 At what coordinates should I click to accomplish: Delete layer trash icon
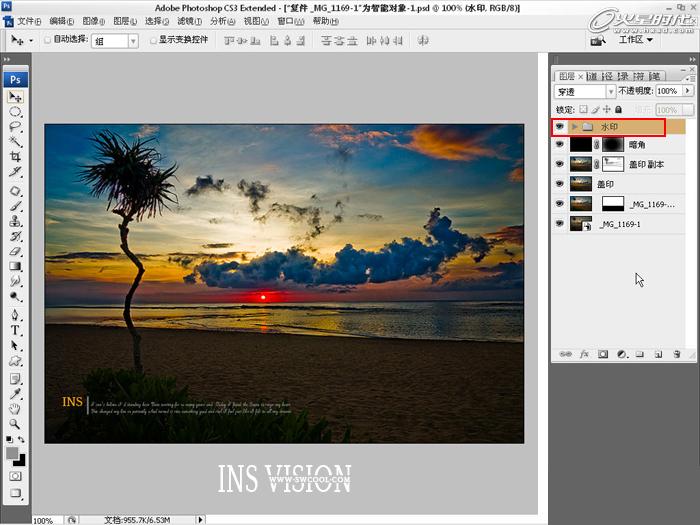tap(677, 354)
